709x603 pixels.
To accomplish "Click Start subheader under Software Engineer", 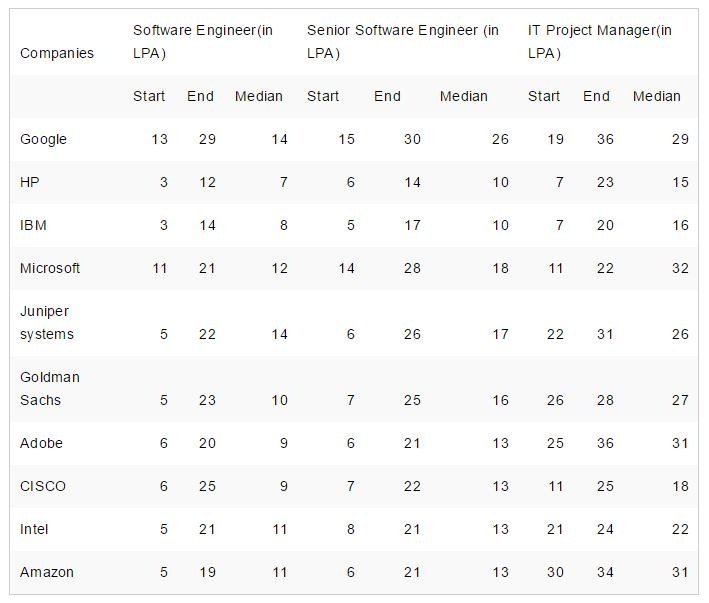I will pos(149,96).
